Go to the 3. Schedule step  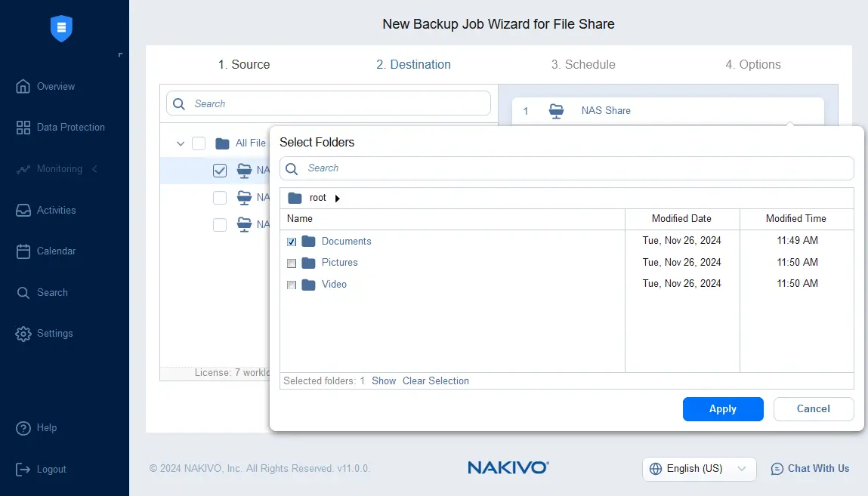583,65
